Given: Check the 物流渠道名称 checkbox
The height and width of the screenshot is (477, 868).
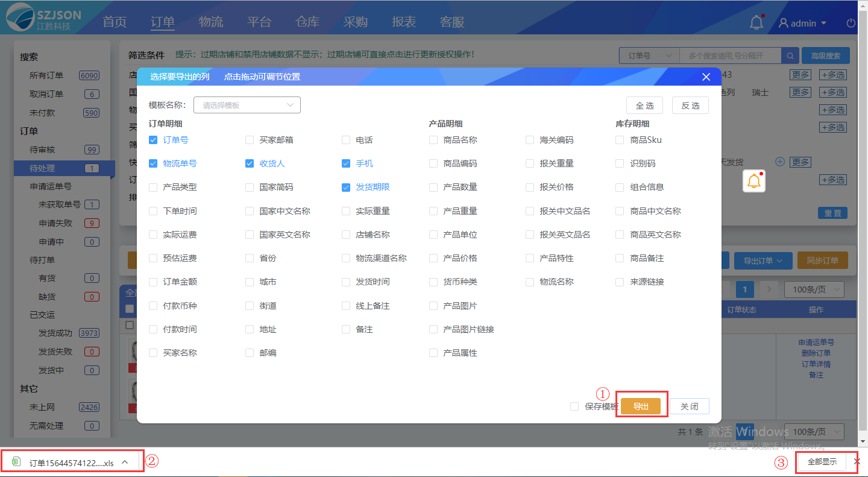Looking at the screenshot, I should click(346, 258).
